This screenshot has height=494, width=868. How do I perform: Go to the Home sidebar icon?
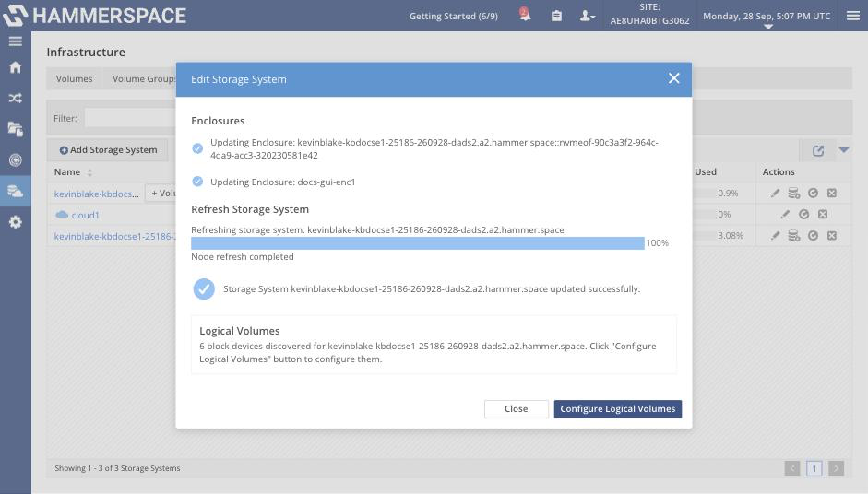tap(16, 67)
